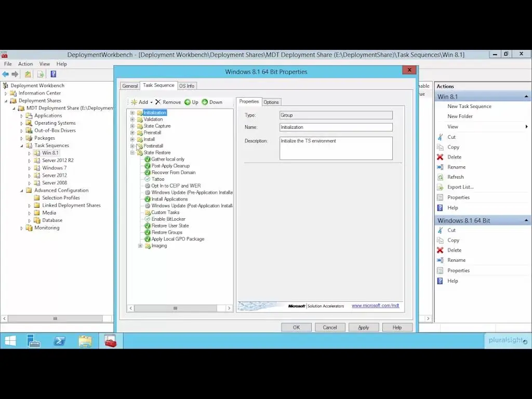Click in the Description text box
Image resolution: width=532 pixels, height=399 pixels.
coord(336,148)
